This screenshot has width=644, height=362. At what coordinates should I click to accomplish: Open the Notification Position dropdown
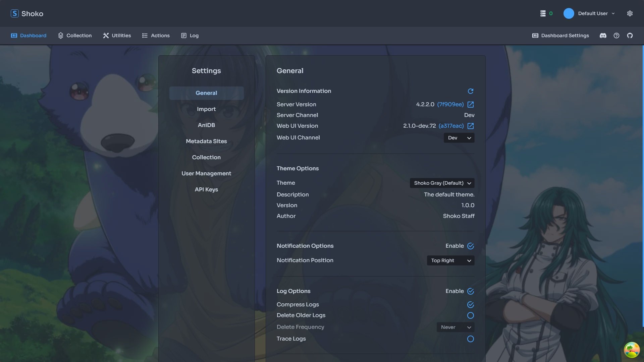[450, 260]
